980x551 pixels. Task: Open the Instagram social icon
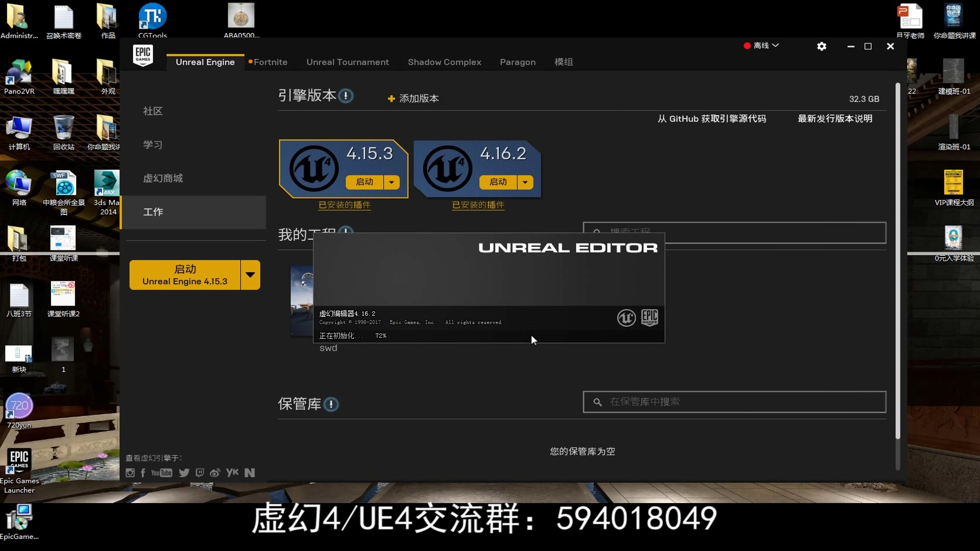(x=130, y=473)
